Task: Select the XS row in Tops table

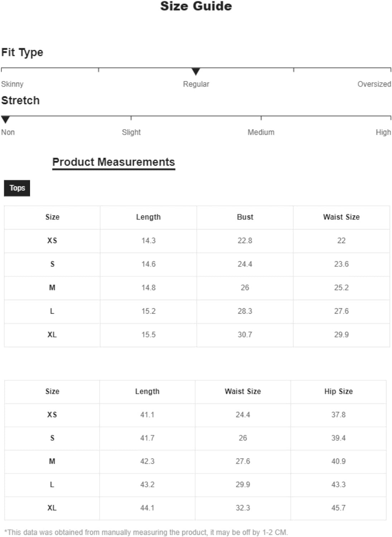Action: pyautogui.click(x=197, y=241)
